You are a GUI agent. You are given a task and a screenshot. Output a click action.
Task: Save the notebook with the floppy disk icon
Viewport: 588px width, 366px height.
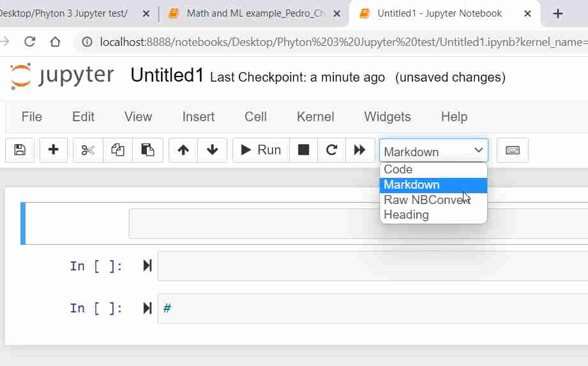(20, 150)
